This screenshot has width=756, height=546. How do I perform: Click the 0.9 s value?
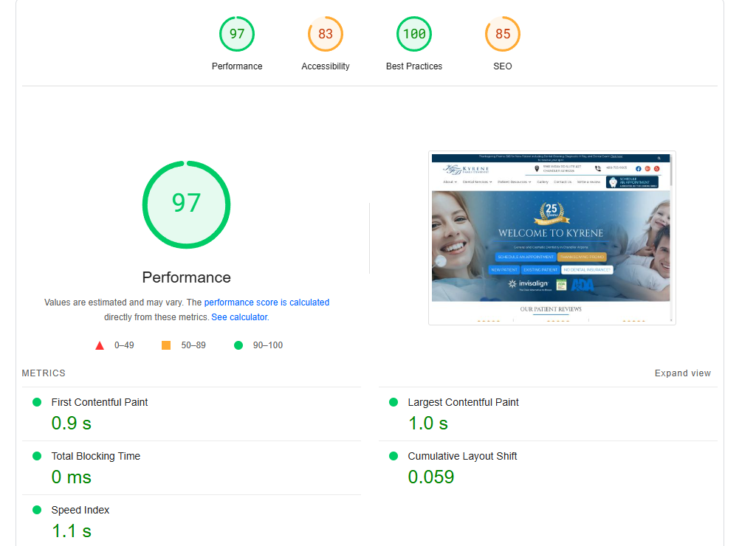pos(72,423)
